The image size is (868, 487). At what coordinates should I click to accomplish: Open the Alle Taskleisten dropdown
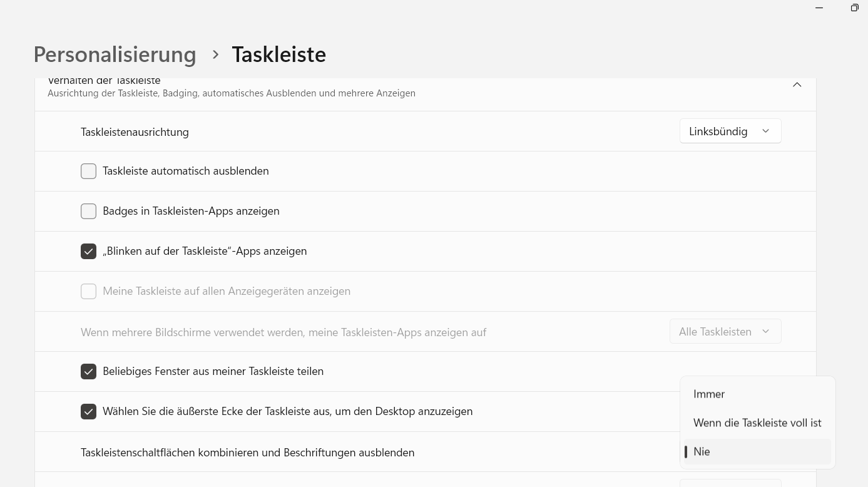pyautogui.click(x=725, y=332)
